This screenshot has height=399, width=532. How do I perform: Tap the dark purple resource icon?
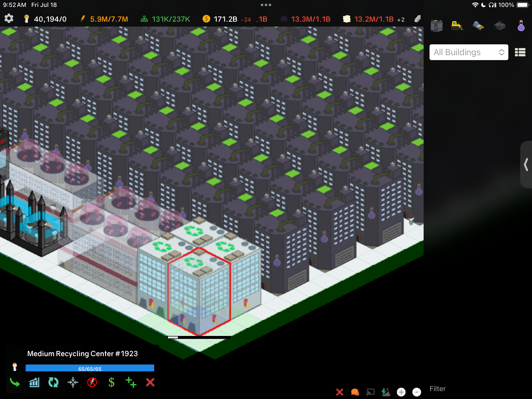pos(284,19)
